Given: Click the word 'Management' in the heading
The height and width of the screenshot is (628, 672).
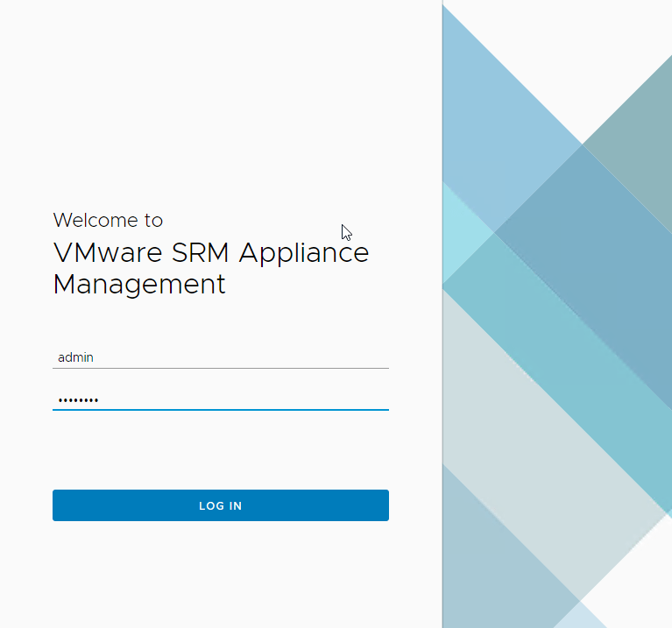Looking at the screenshot, I should (x=139, y=285).
